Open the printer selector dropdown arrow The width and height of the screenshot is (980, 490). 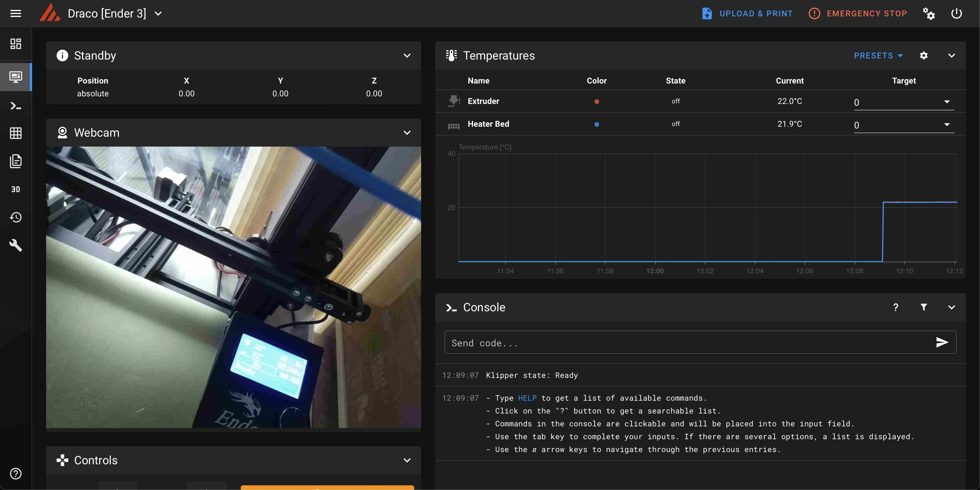tap(158, 14)
